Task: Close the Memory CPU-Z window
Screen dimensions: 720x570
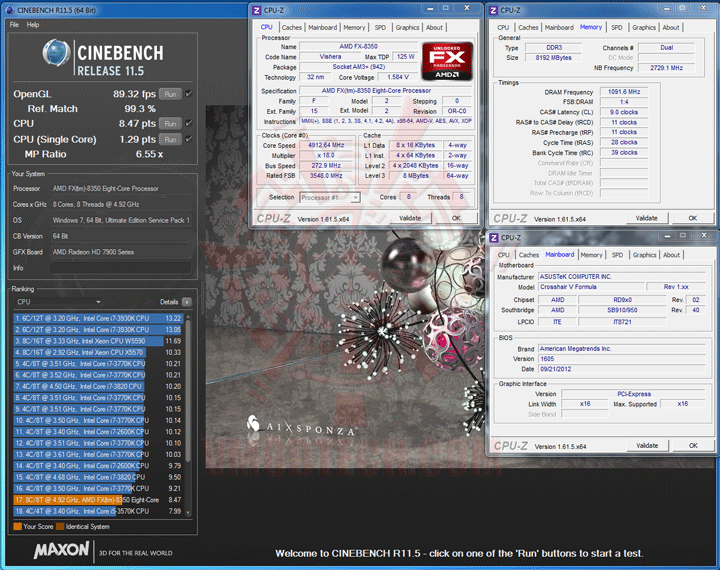Action: (x=703, y=8)
